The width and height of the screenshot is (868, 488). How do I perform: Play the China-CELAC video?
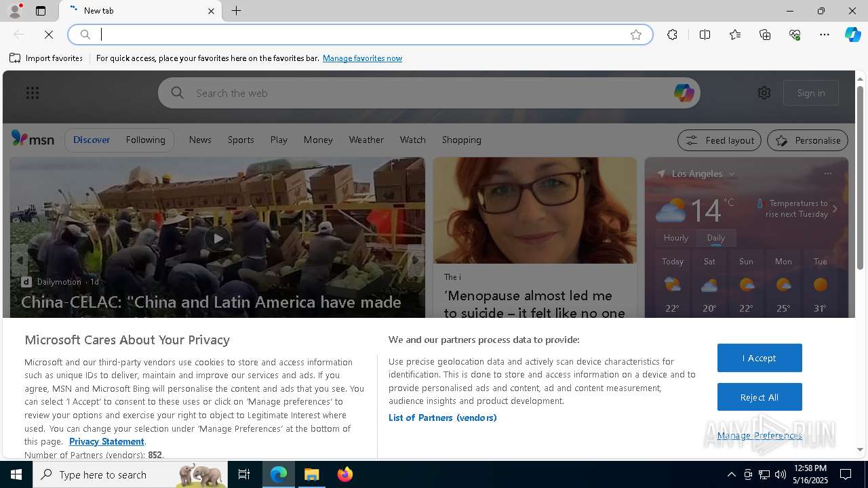(217, 238)
